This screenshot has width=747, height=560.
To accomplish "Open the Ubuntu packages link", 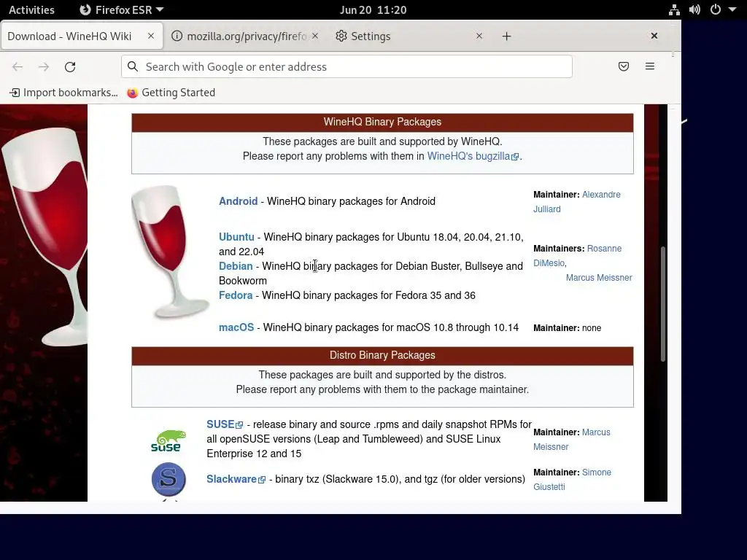I will (x=236, y=237).
